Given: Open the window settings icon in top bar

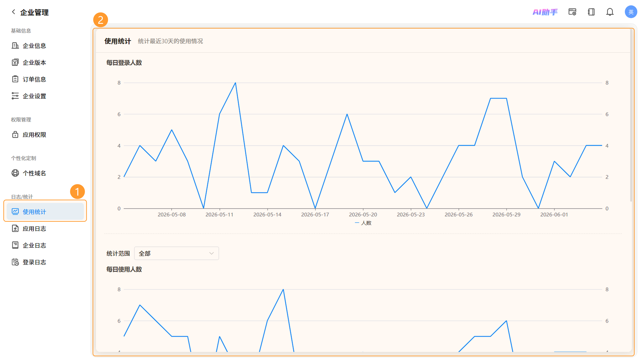Looking at the screenshot, I should pos(572,12).
